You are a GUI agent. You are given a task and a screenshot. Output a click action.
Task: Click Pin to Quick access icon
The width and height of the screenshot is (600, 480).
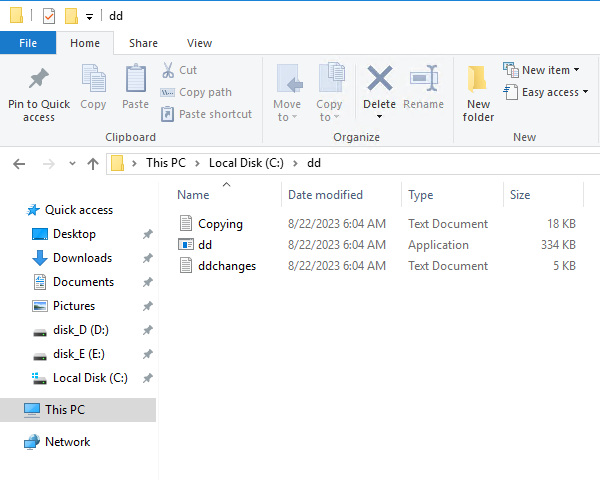(x=39, y=79)
